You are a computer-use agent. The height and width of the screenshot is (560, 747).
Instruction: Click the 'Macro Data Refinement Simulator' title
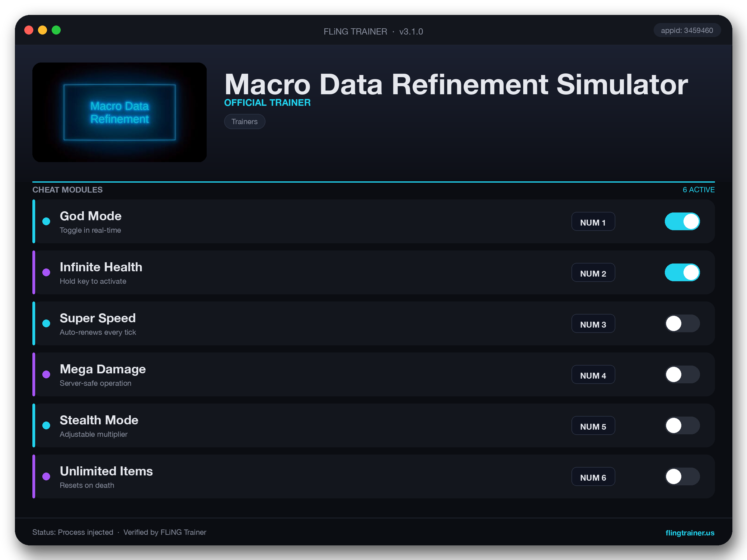456,84
